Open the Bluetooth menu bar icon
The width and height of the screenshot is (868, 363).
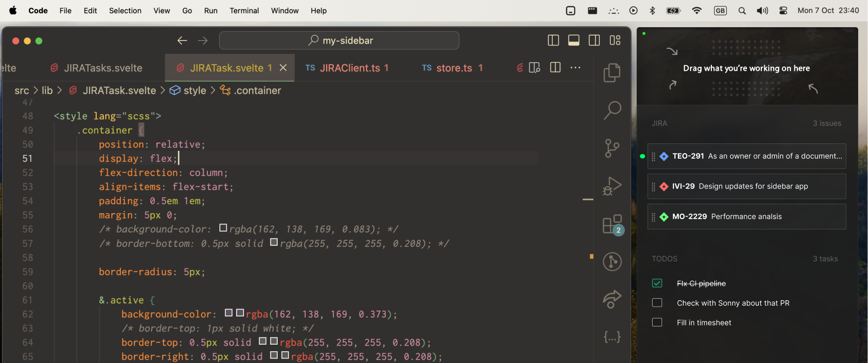(x=652, y=10)
